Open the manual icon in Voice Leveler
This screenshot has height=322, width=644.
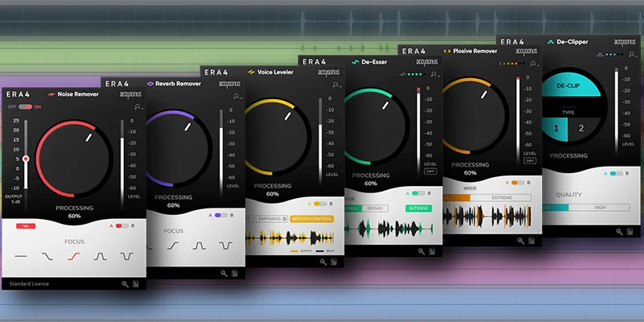333,262
